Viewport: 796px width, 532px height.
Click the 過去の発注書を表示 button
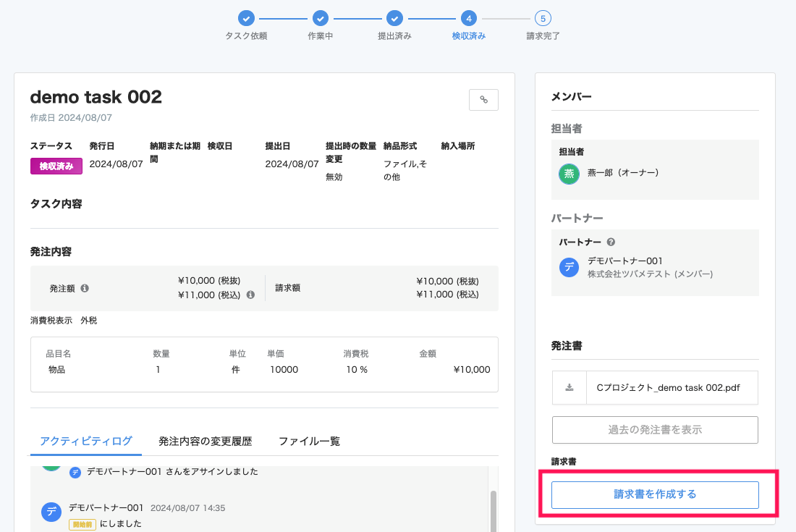(654, 429)
